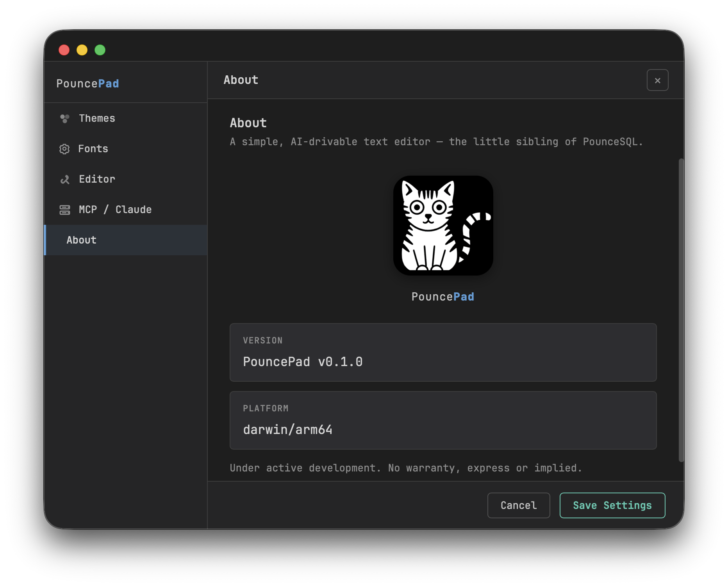The image size is (728, 587).
Task: Click the Fonts gear icon
Action: click(64, 149)
